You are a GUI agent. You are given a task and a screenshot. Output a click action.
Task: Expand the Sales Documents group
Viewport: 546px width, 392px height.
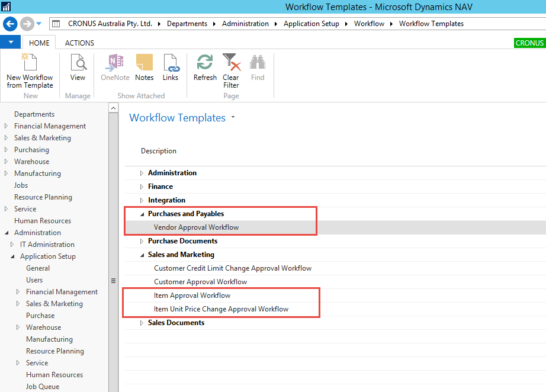tap(141, 322)
